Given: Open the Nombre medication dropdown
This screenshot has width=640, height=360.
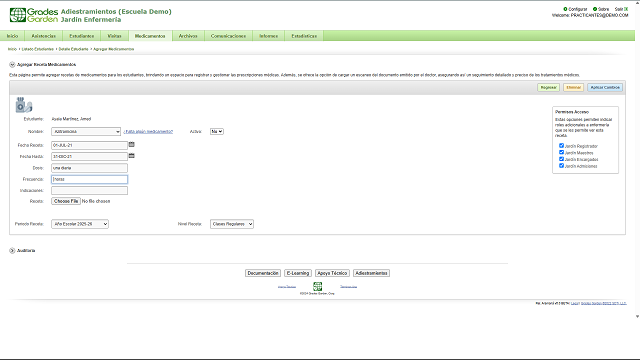Looking at the screenshot, I should coord(86,131).
